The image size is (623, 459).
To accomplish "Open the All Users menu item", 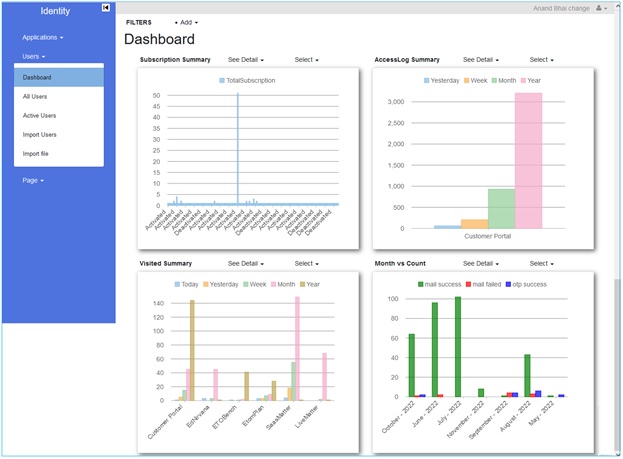I will click(x=35, y=96).
